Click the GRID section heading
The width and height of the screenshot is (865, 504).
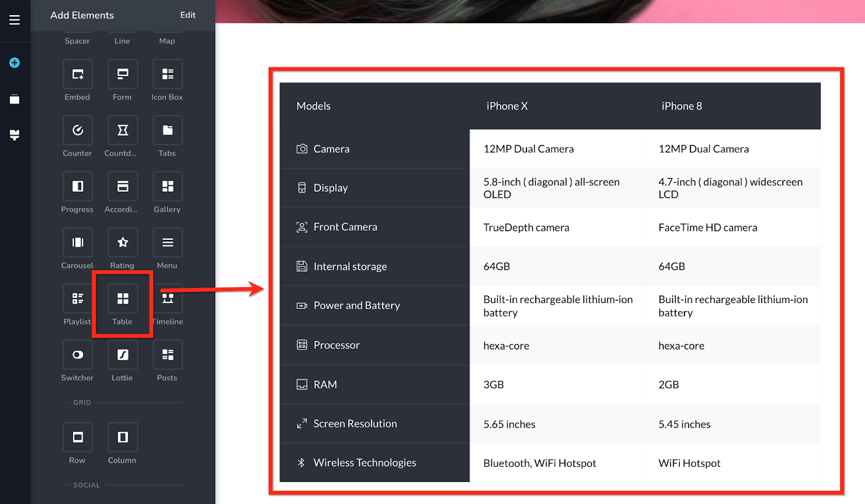click(x=82, y=402)
